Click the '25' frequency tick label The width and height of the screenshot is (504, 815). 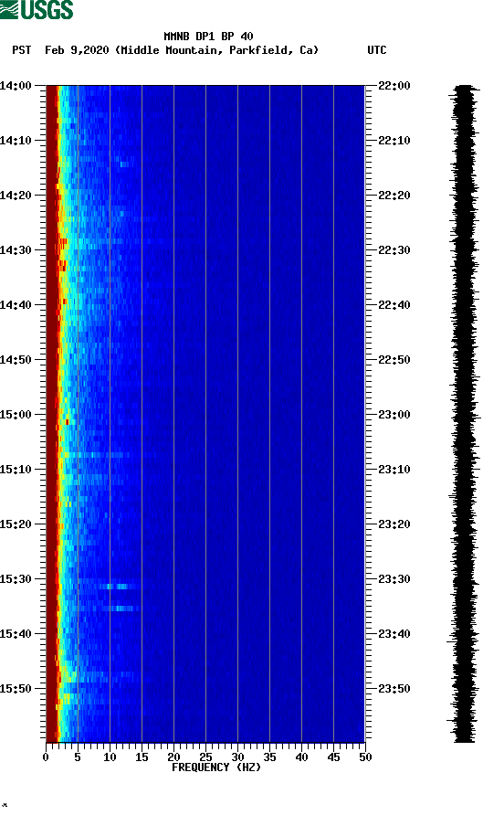pos(205,757)
